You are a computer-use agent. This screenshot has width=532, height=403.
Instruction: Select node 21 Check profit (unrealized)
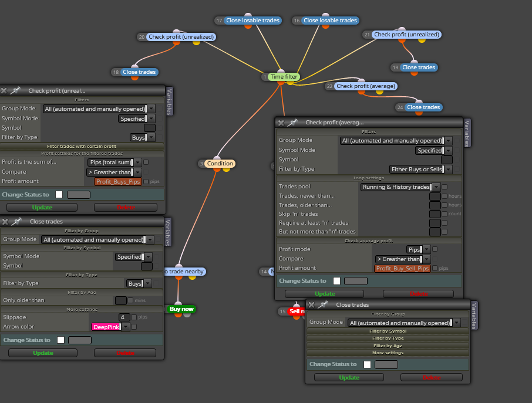(x=406, y=34)
